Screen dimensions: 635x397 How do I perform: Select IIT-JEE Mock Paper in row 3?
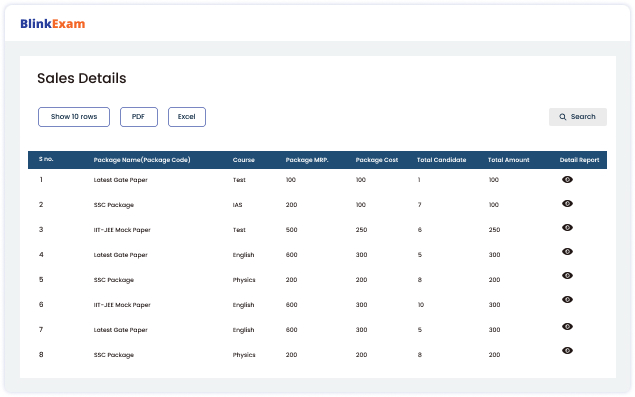pyautogui.click(x=122, y=230)
